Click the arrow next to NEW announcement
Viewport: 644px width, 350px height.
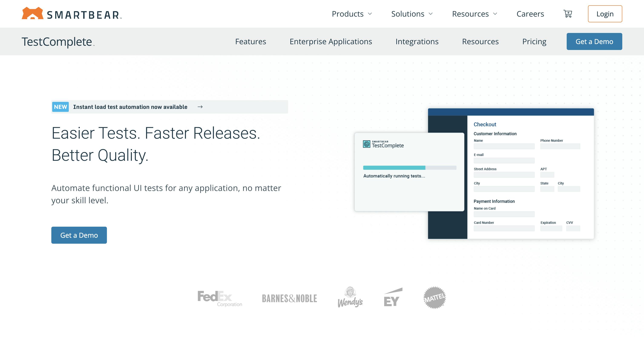(x=200, y=107)
